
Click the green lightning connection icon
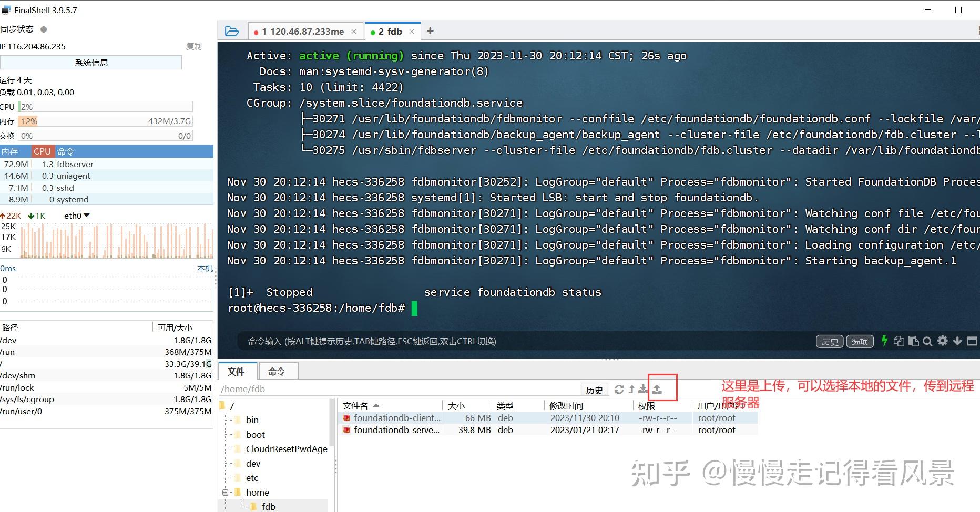click(884, 341)
